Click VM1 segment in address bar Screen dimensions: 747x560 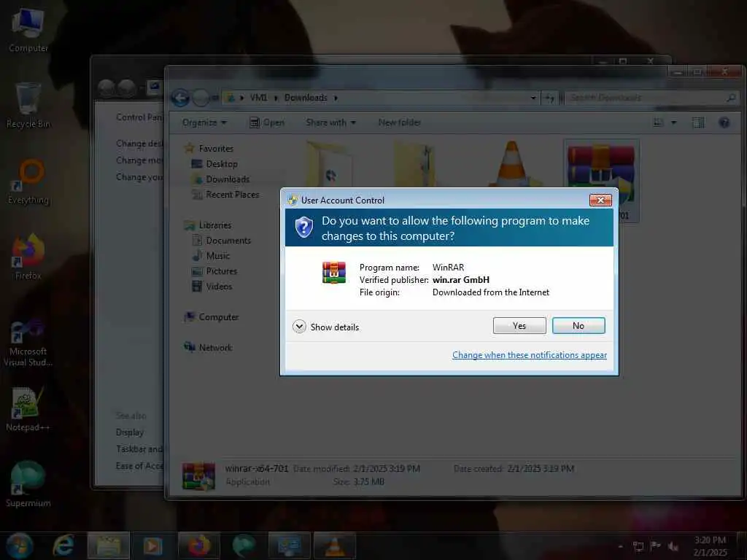258,98
